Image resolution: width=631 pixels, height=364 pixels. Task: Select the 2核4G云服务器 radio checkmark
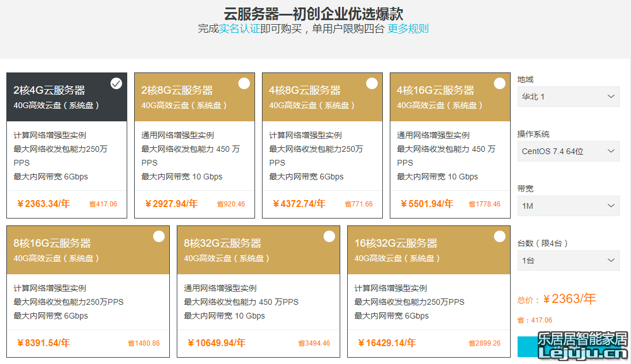coord(116,83)
